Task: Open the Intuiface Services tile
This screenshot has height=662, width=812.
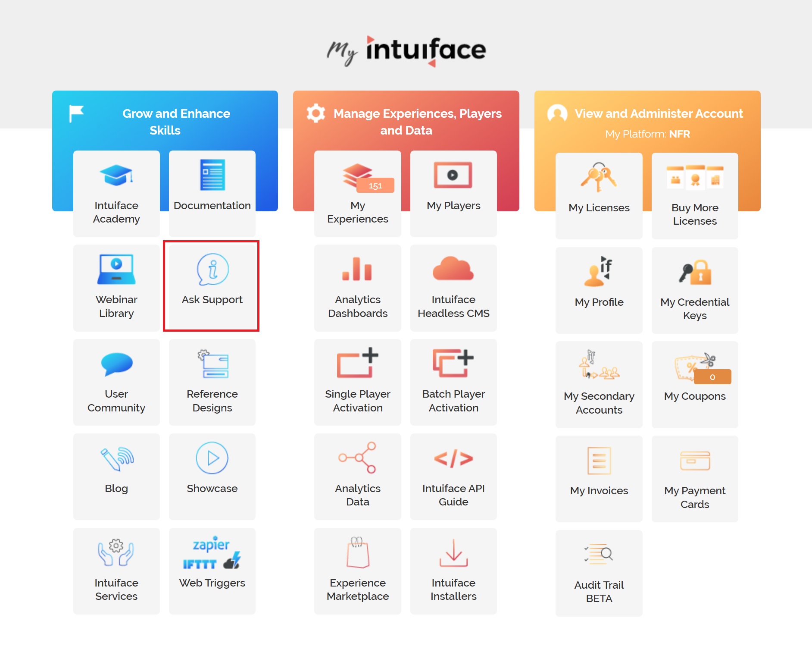Action: [116, 571]
